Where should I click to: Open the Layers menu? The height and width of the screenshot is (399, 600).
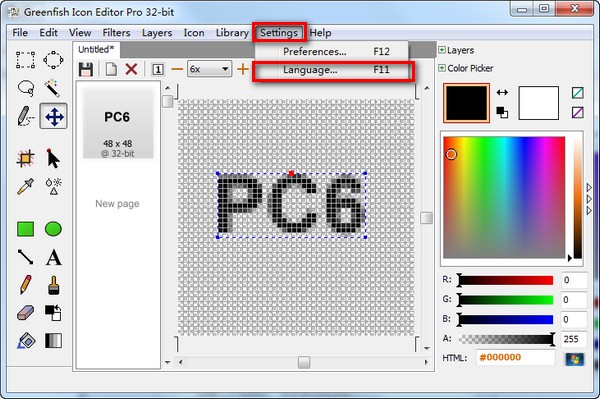pyautogui.click(x=157, y=33)
